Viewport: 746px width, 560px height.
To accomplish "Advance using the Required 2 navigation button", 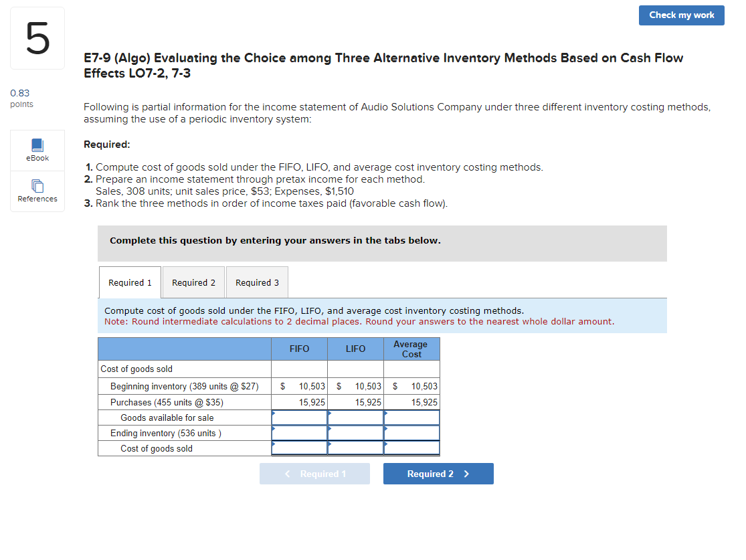I will (438, 474).
